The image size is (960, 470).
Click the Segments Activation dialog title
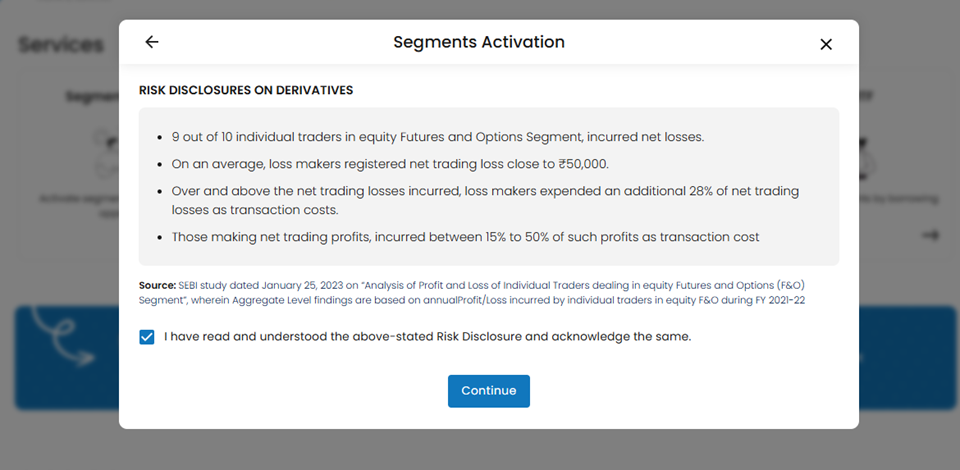[x=479, y=42]
